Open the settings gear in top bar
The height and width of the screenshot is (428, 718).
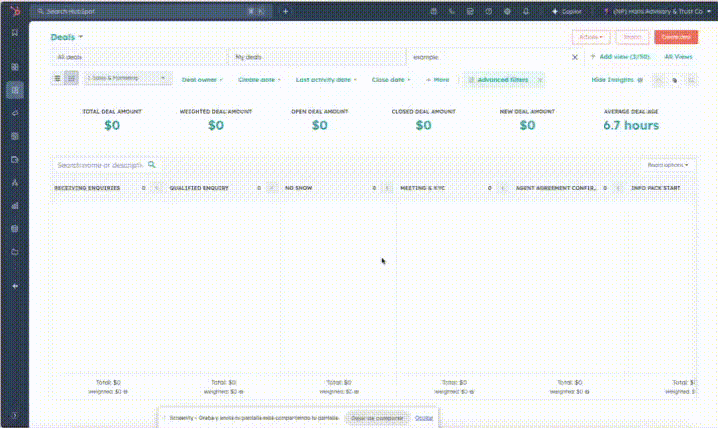click(x=507, y=11)
